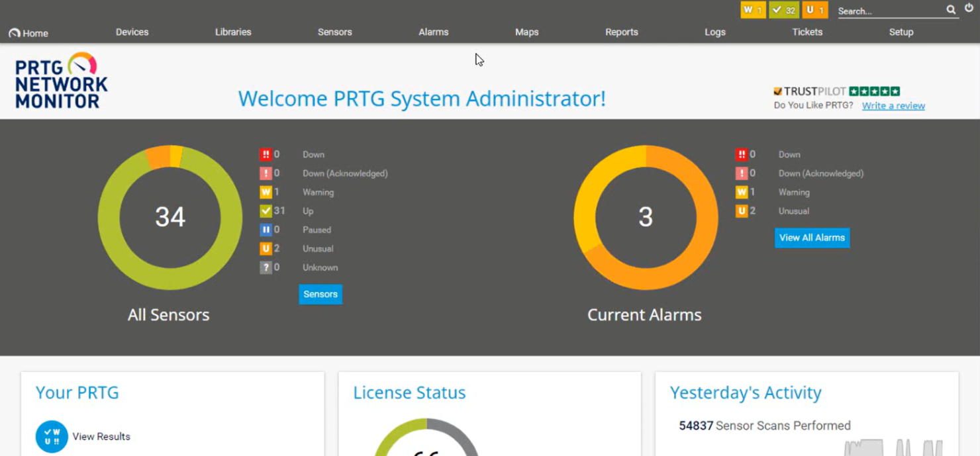Click the Current Alarms donut chart
The image size is (980, 456).
point(646,217)
